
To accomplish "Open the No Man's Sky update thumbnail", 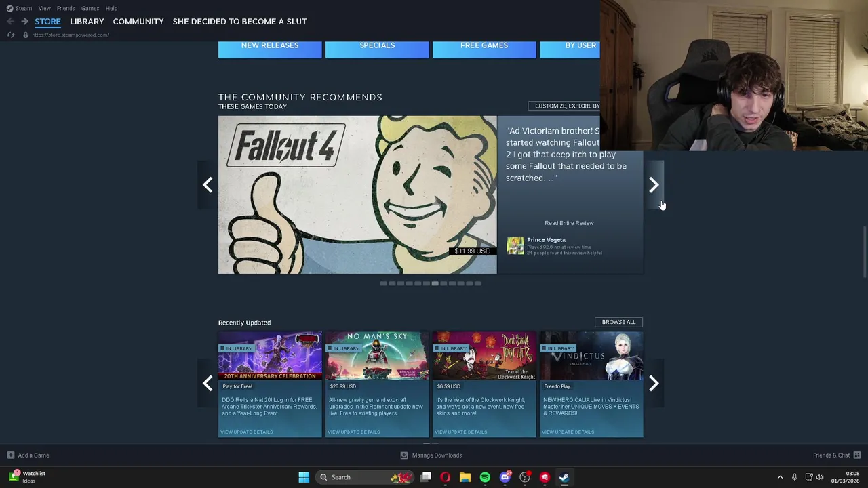I will click(377, 356).
